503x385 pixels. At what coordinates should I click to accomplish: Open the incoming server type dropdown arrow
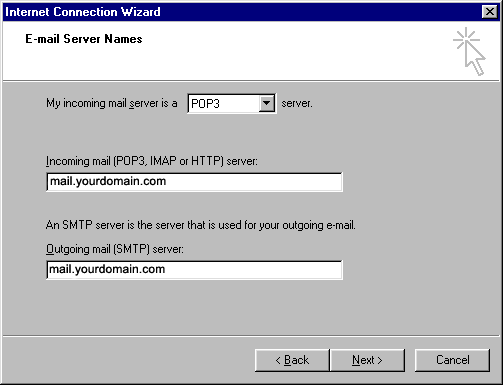pyautogui.click(x=266, y=103)
